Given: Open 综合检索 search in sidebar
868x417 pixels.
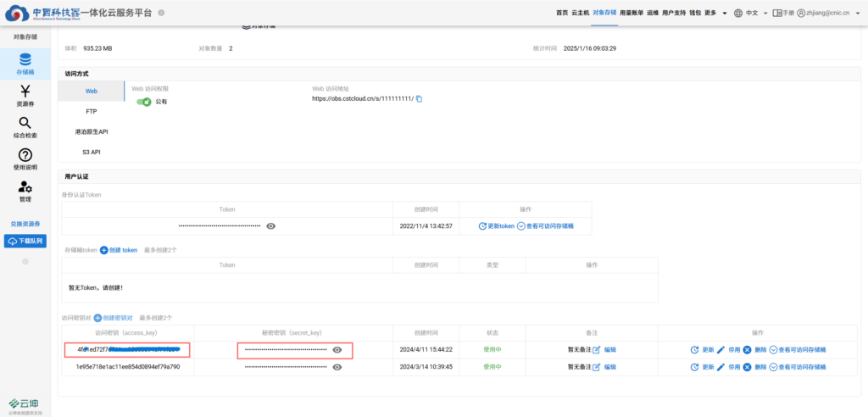Looking at the screenshot, I should click(25, 127).
